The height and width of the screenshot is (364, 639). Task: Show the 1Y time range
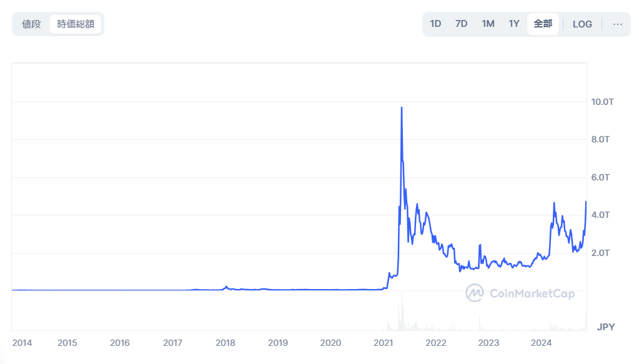point(514,24)
